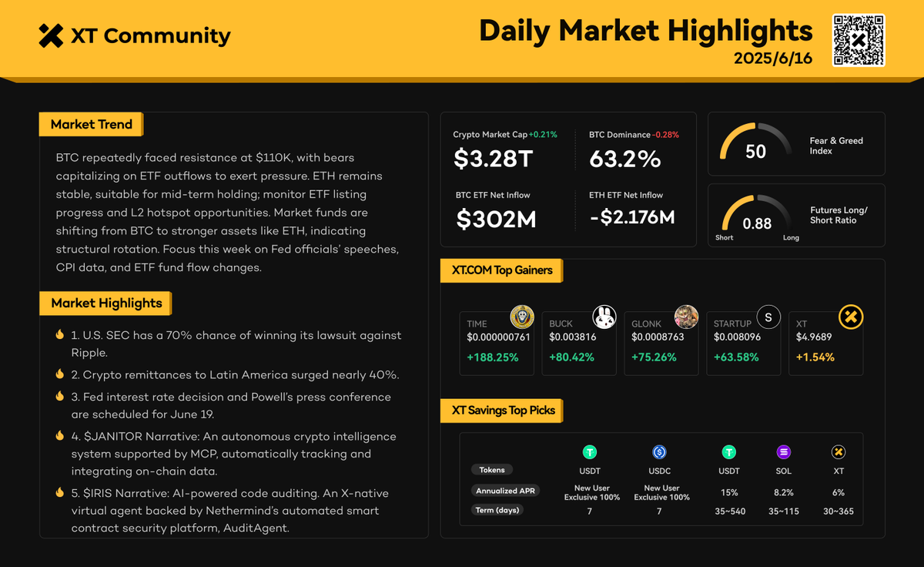Click the +80.42% gain for BUCK

coord(572,357)
